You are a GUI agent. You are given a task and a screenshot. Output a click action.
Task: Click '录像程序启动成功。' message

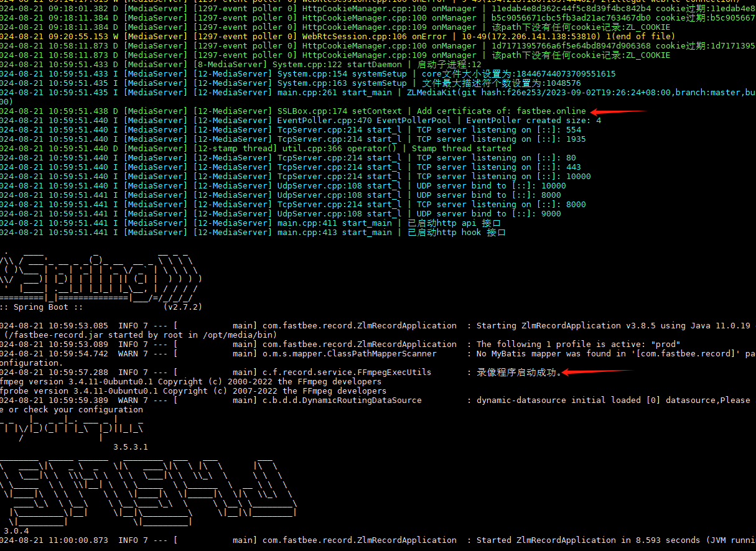pyautogui.click(x=520, y=373)
